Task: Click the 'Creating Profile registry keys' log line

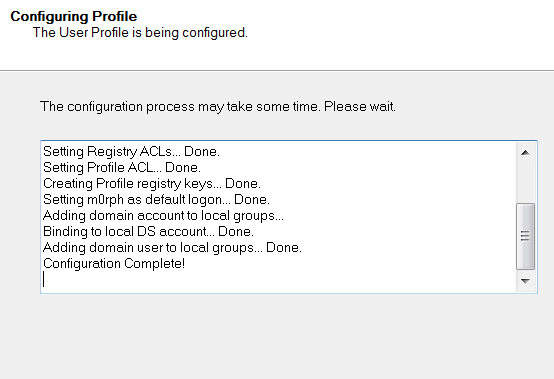Action: pyautogui.click(x=152, y=184)
